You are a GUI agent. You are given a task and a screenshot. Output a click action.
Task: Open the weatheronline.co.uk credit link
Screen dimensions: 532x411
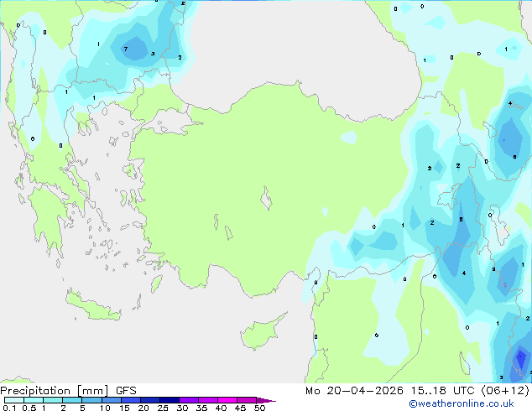[462, 403]
